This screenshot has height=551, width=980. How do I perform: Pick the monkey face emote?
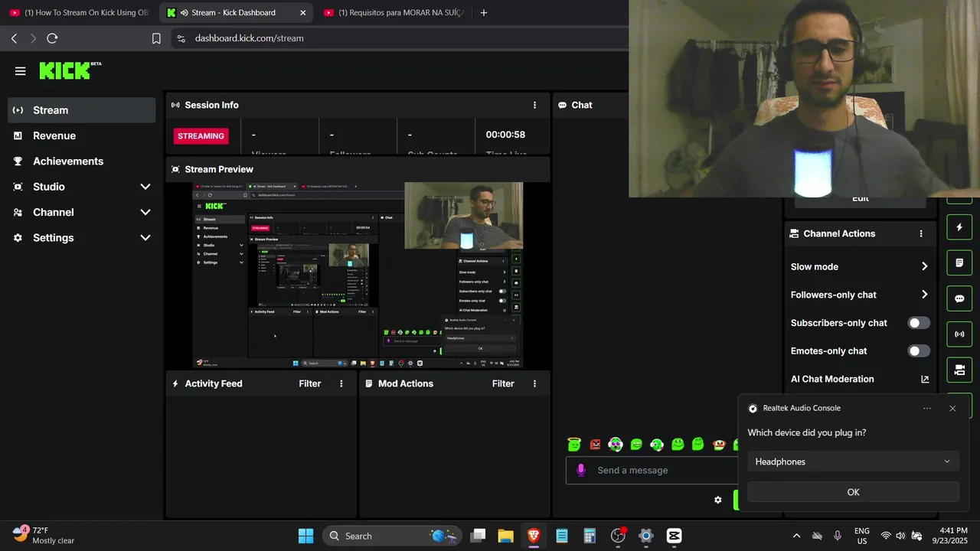point(719,444)
